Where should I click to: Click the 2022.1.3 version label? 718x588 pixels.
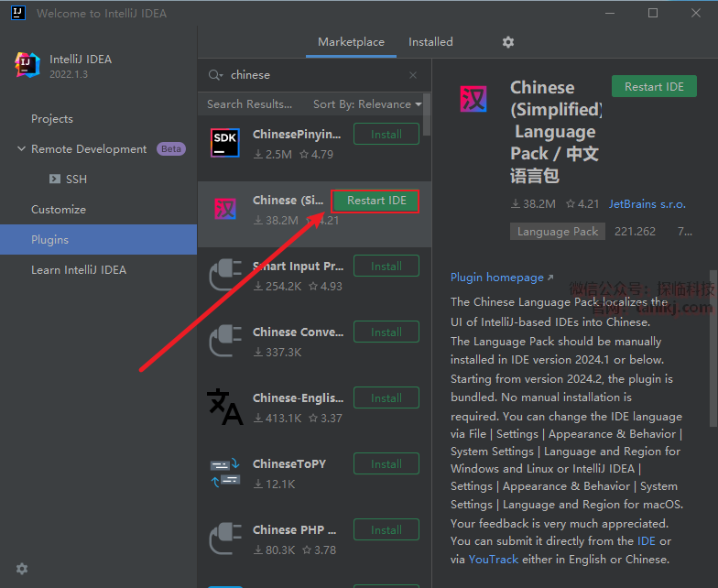pyautogui.click(x=69, y=75)
